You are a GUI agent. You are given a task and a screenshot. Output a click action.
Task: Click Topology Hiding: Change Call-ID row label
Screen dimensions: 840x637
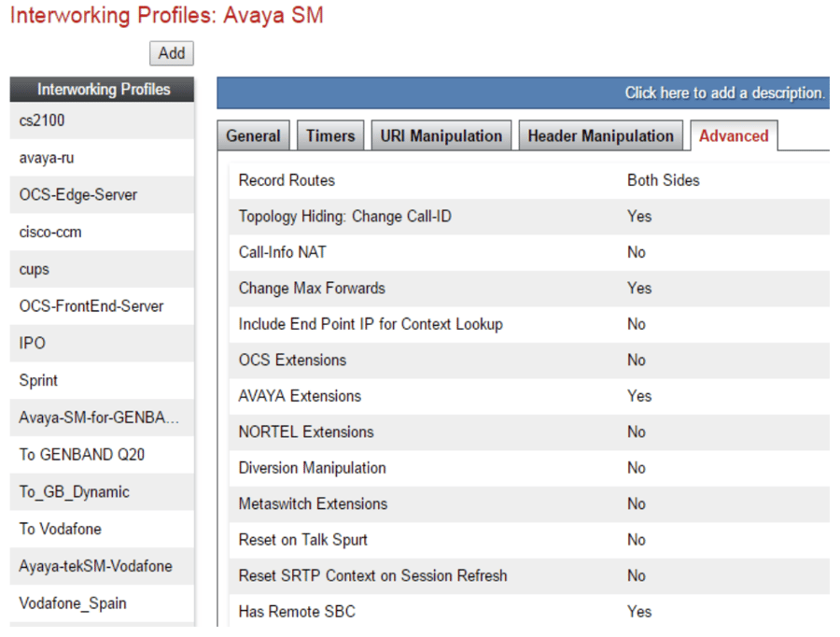point(345,216)
